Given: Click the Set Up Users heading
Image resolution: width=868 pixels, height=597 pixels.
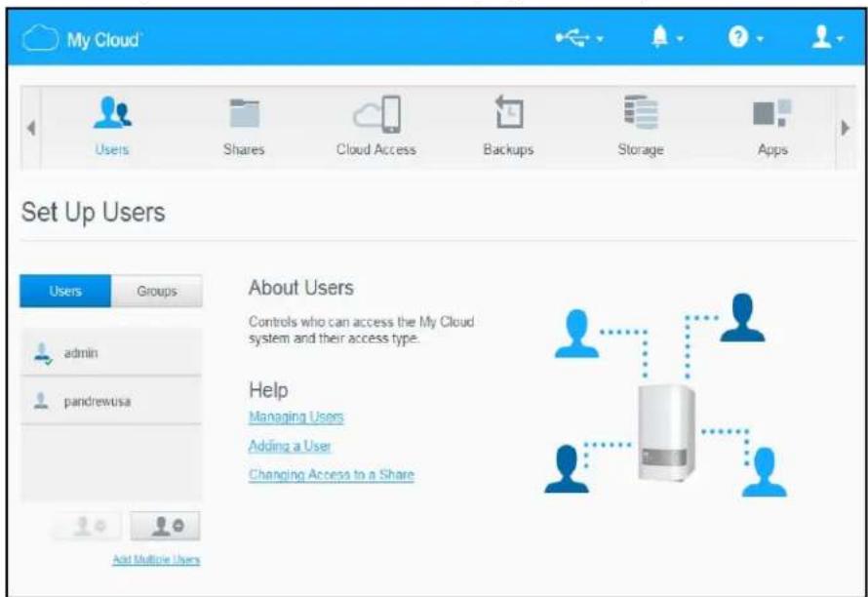Looking at the screenshot, I should 93,213.
